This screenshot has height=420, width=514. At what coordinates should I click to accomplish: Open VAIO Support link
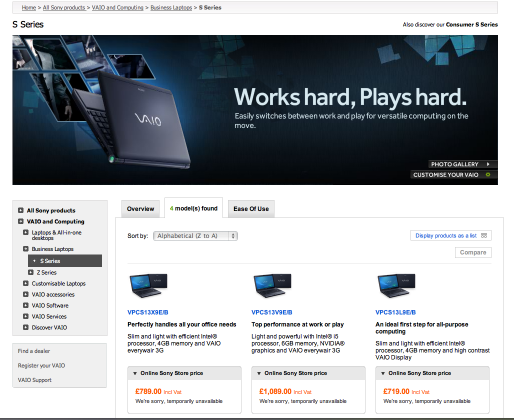34,379
